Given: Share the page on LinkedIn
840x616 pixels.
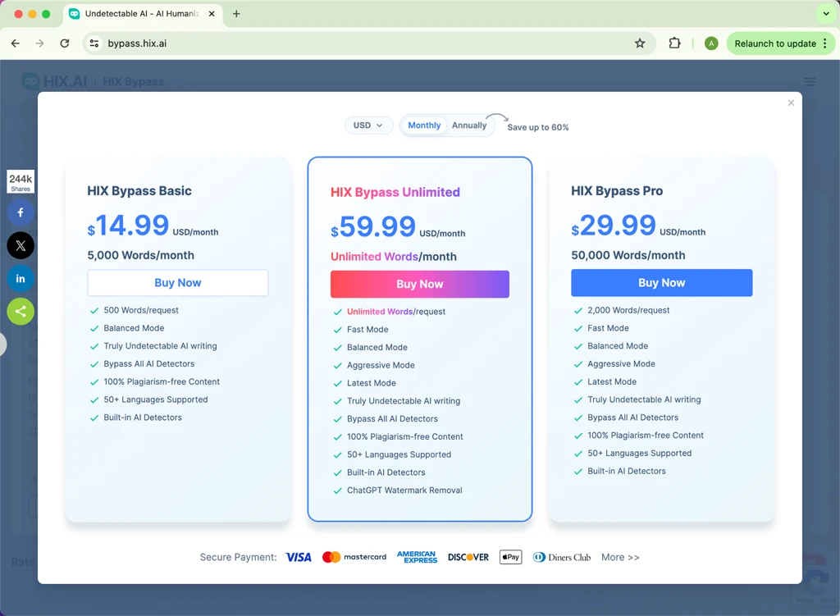Looking at the screenshot, I should 21,279.
